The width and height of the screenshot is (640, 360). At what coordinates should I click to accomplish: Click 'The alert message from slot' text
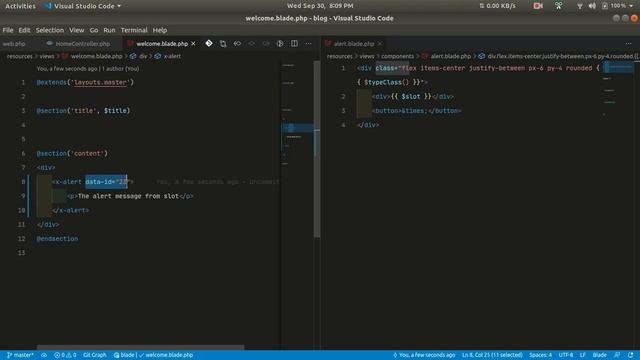click(128, 196)
